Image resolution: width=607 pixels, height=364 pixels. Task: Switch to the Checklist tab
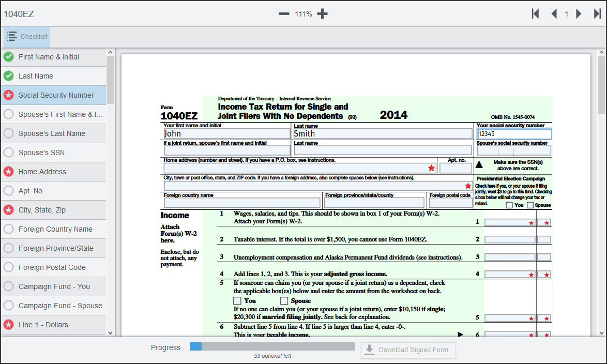[x=26, y=37]
